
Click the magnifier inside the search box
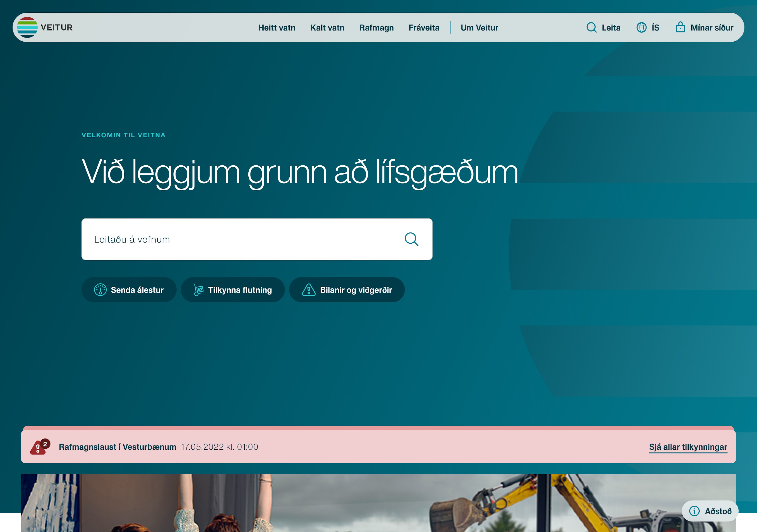point(411,239)
